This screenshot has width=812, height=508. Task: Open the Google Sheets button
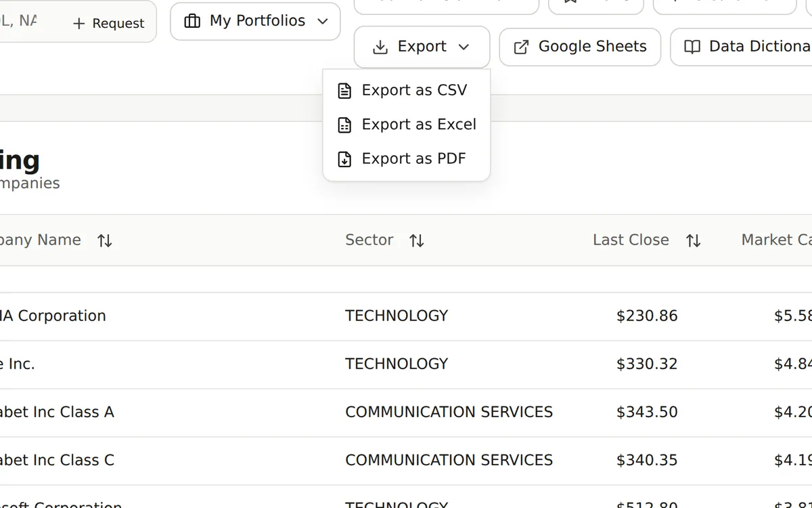[580, 47]
